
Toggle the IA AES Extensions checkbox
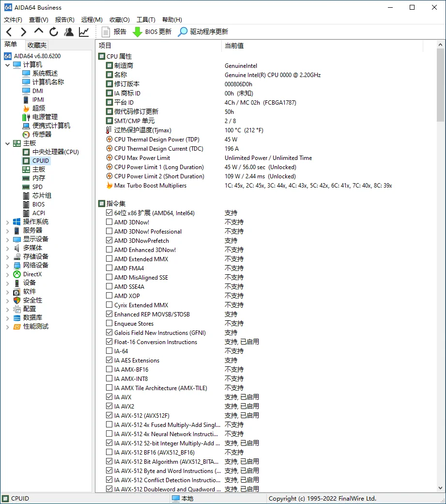pyautogui.click(x=109, y=361)
